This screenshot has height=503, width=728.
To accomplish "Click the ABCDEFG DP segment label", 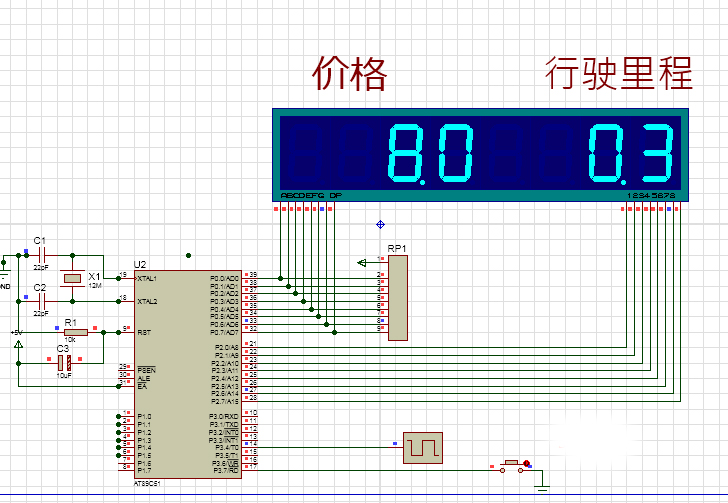I will tap(311, 196).
